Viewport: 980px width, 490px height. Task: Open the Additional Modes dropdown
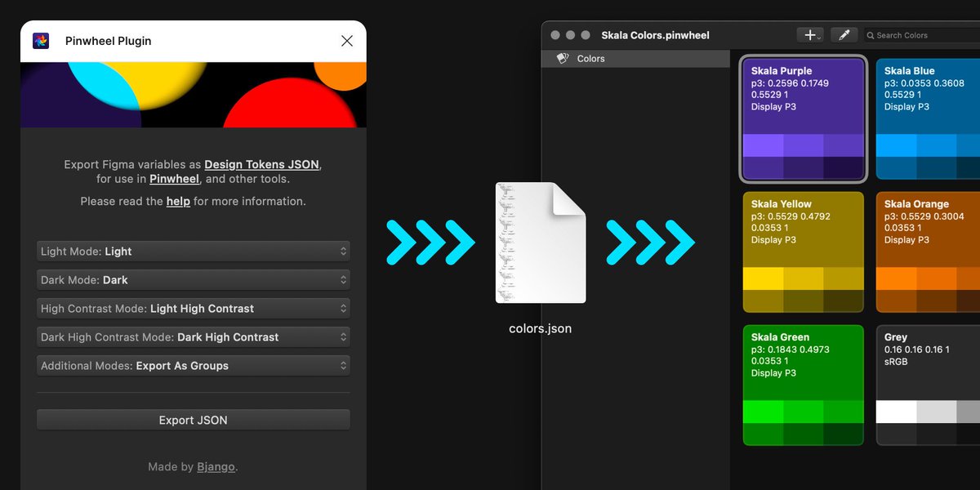(194, 366)
